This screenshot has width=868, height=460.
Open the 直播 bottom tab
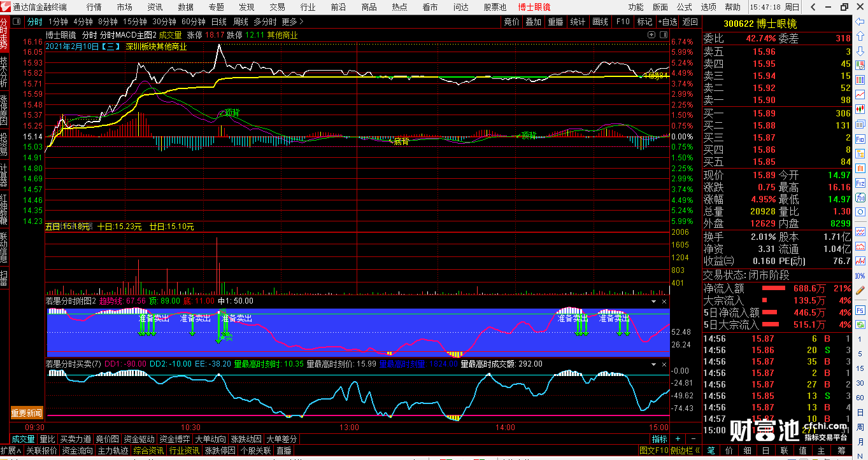coord(283,450)
